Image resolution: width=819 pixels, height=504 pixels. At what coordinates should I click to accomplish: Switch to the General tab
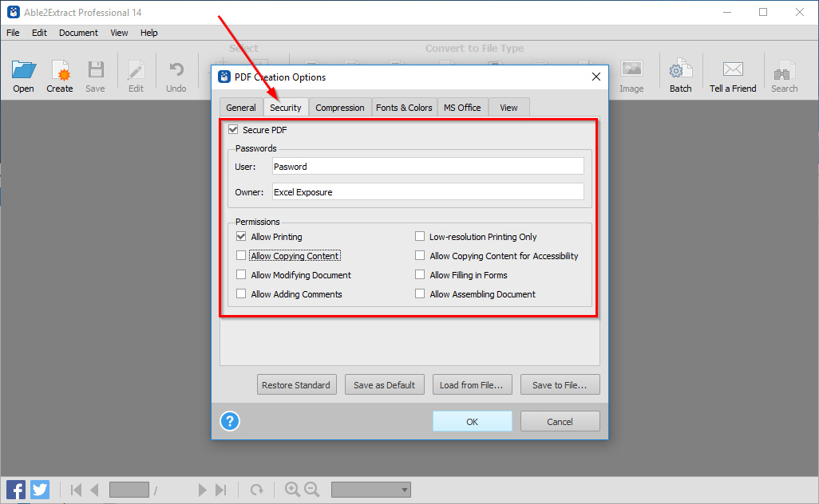[x=241, y=108]
